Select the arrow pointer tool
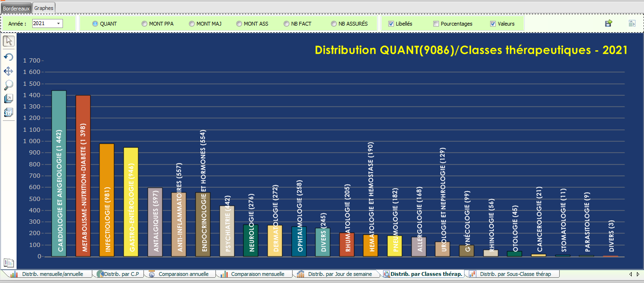 click(x=9, y=41)
